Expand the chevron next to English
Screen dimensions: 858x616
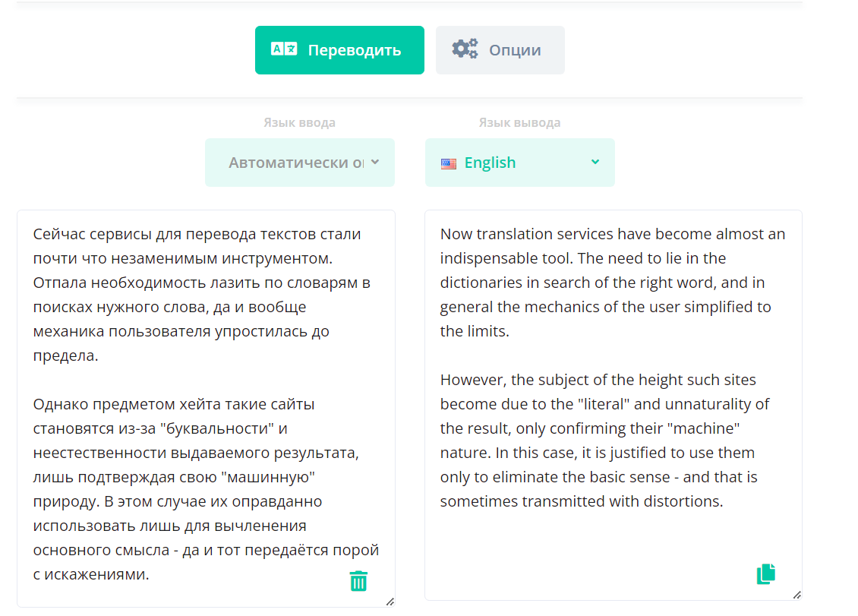tap(595, 162)
